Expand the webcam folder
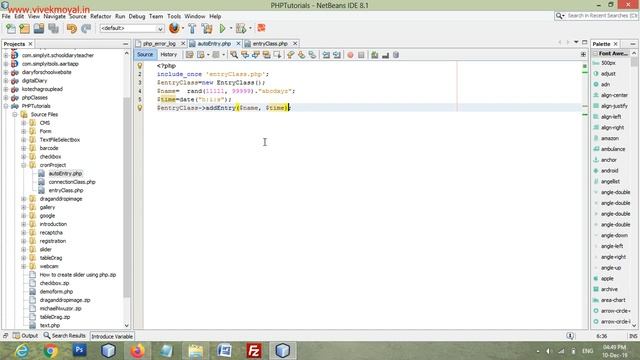Screen dimensions: 640x360 tap(24, 267)
